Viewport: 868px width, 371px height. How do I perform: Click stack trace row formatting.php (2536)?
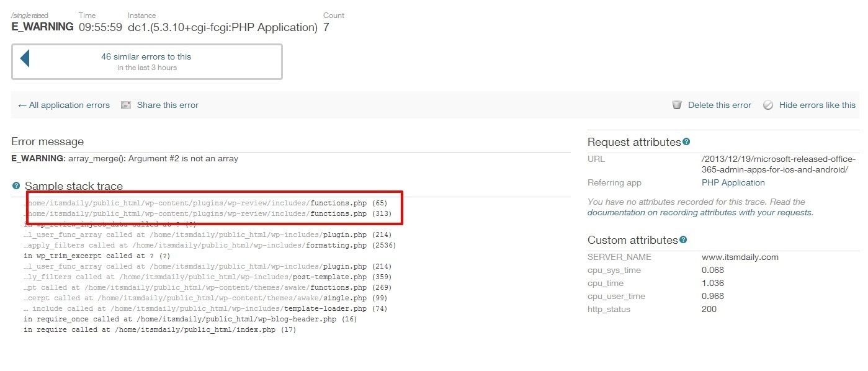point(210,245)
